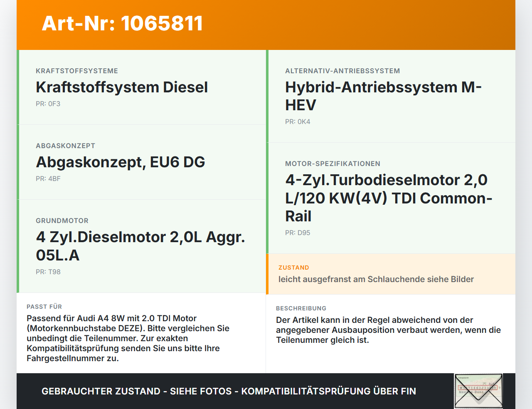
Task: Select the PR: 0K4 code
Action: coord(298,122)
